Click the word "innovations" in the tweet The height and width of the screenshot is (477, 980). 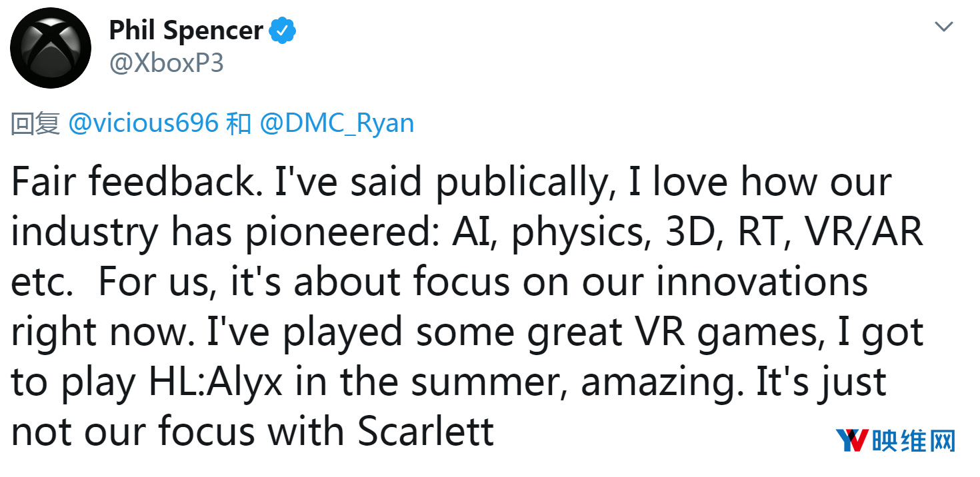pos(762,281)
